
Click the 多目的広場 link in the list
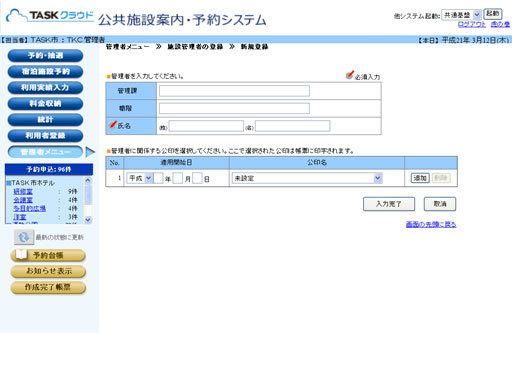click(30, 208)
